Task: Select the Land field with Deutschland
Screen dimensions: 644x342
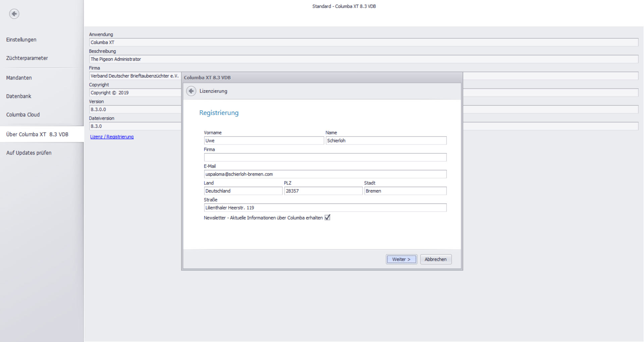Action: point(243,191)
